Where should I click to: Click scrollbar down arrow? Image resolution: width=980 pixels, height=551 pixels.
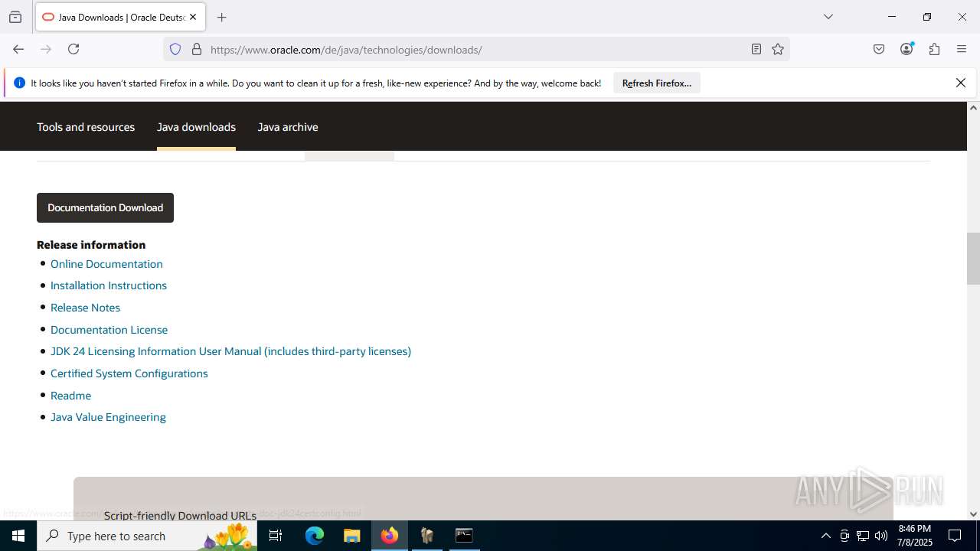[973, 514]
